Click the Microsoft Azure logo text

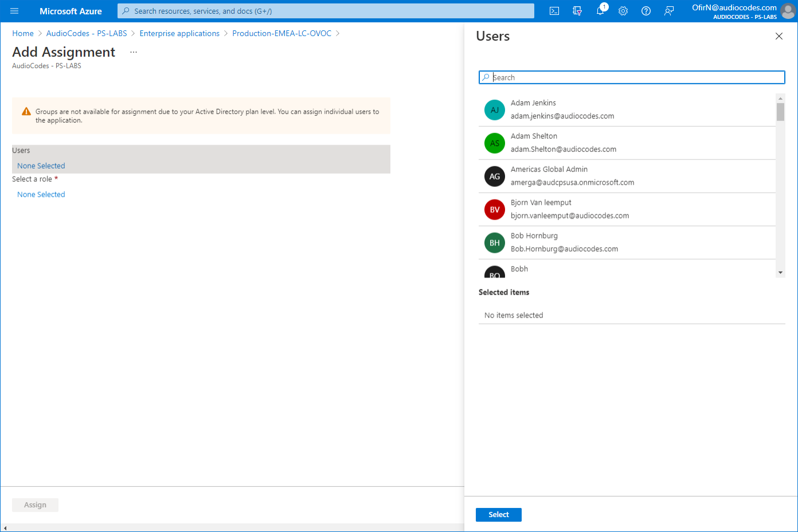point(71,11)
